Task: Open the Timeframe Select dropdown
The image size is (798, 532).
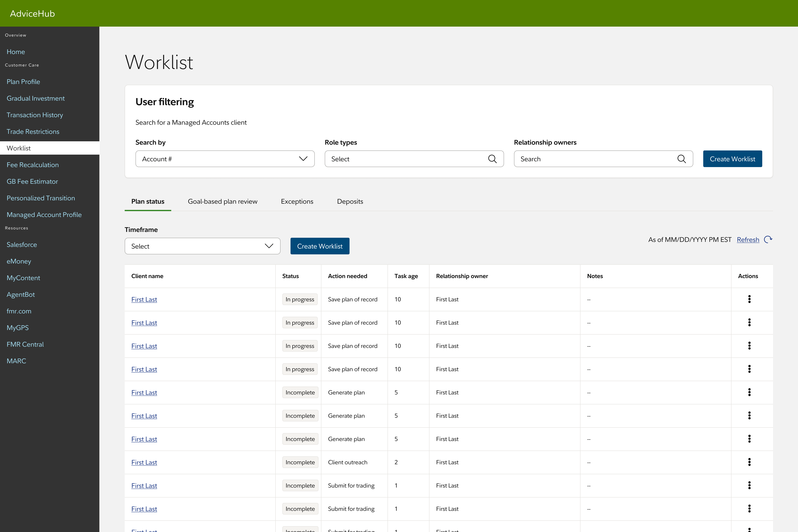Action: coord(202,246)
